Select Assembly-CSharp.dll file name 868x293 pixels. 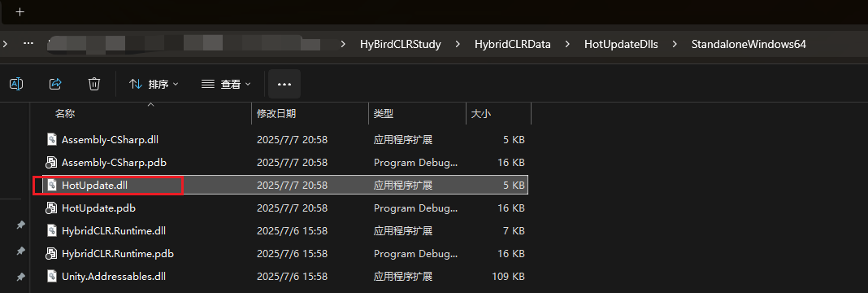click(111, 139)
